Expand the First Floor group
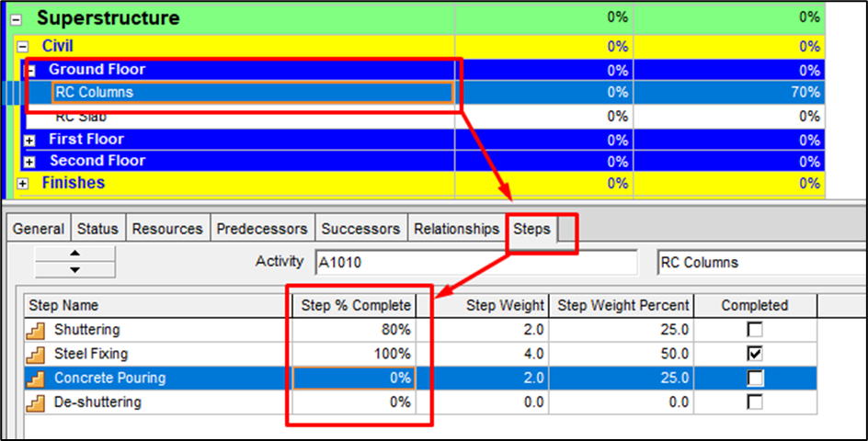 [30, 141]
